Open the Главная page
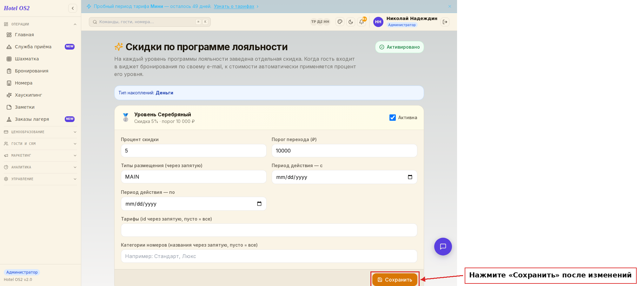This screenshot has height=286, width=644. (x=40, y=35)
